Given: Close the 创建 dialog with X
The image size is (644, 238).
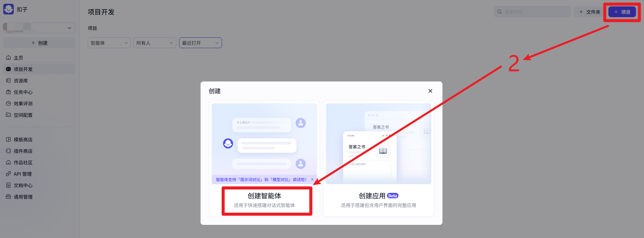Looking at the screenshot, I should 430,91.
